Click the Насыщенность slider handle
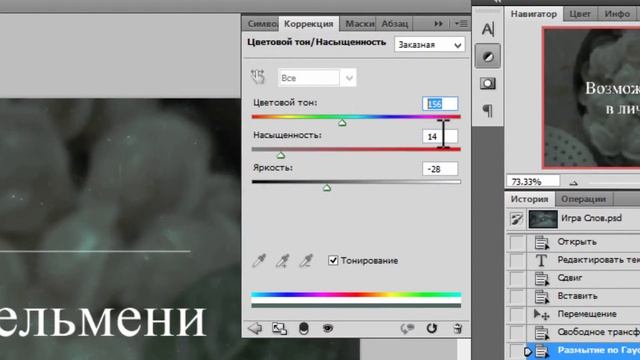640x360 pixels. [280, 156]
